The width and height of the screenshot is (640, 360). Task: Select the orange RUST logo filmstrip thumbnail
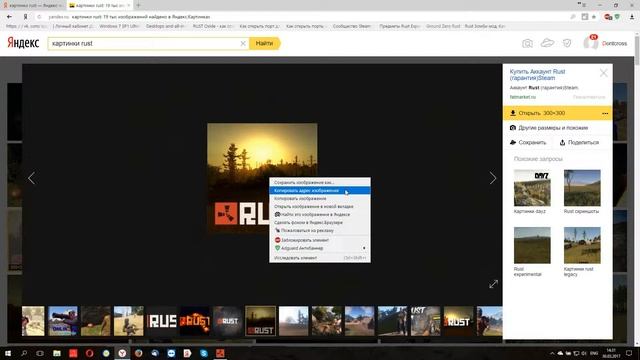(195, 321)
